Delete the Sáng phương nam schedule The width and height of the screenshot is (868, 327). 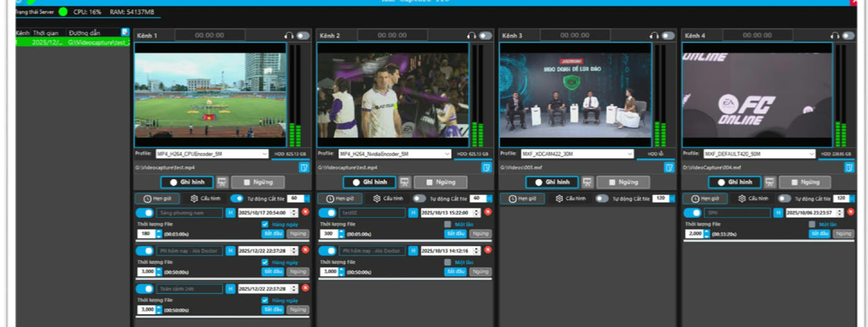point(305,212)
